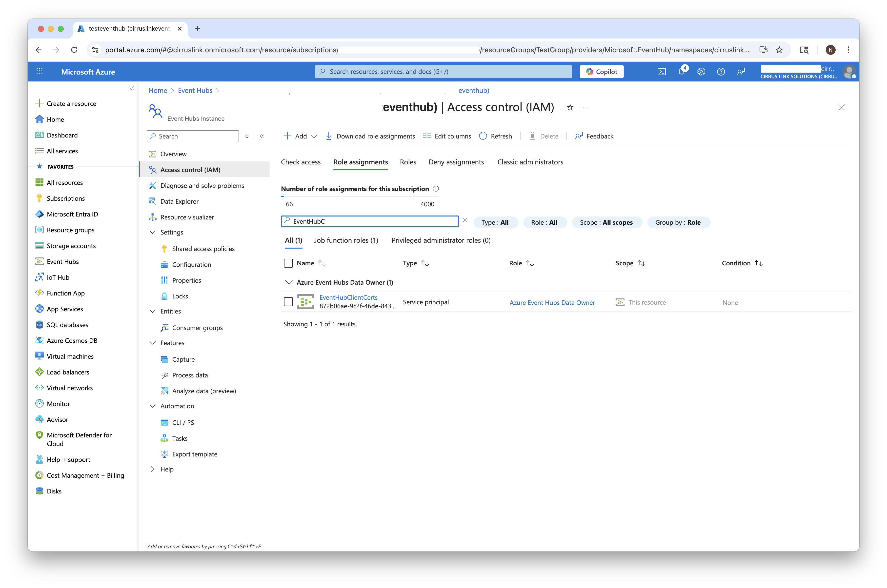The height and width of the screenshot is (588, 887).
Task: Open the EventHubClientCerts link
Action: coord(348,297)
